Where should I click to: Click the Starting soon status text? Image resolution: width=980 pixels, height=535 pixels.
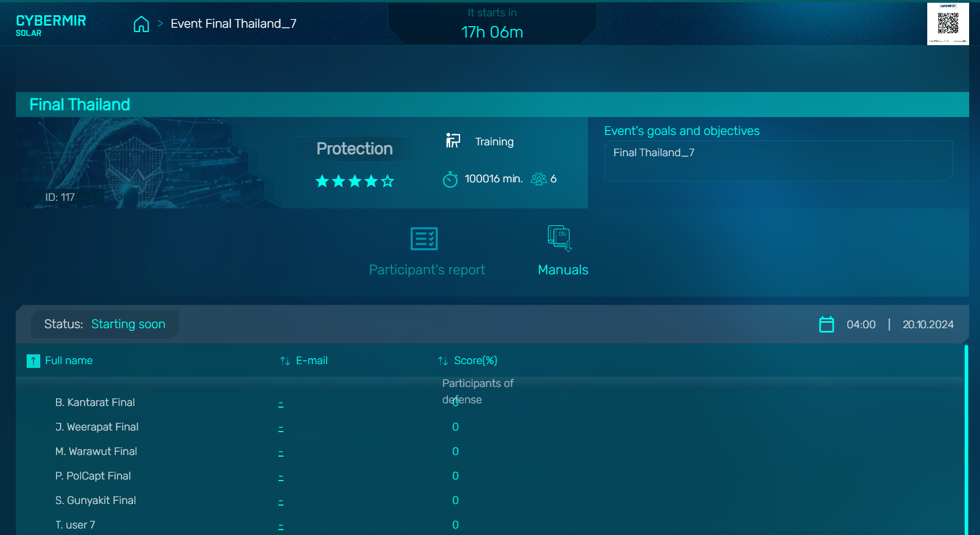[x=128, y=324]
